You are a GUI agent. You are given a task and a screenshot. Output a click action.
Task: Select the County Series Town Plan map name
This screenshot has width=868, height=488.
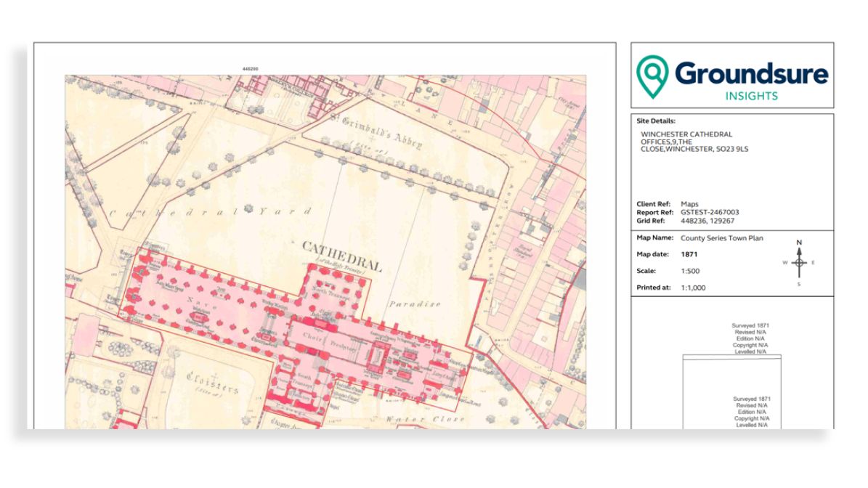click(721, 238)
